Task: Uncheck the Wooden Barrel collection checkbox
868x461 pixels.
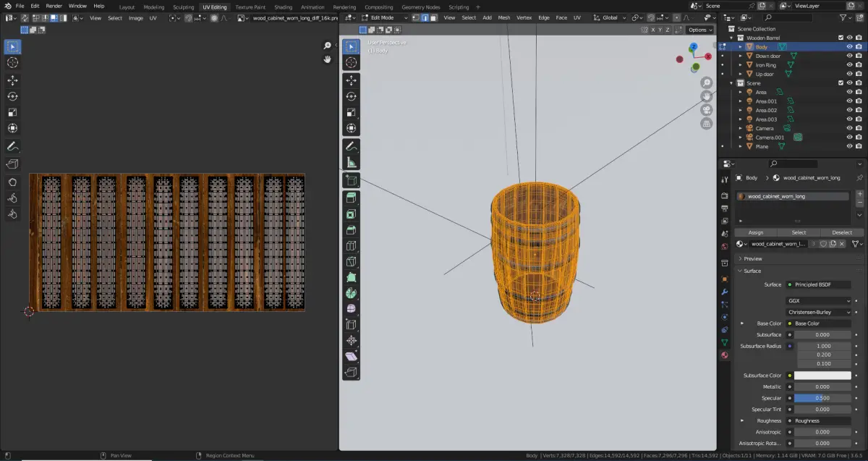Action: pyautogui.click(x=840, y=38)
